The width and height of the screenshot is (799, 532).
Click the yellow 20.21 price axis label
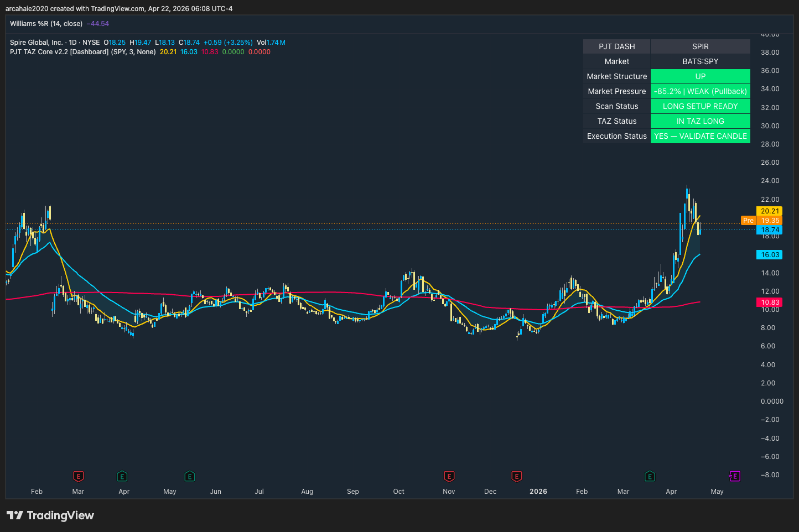(770, 211)
